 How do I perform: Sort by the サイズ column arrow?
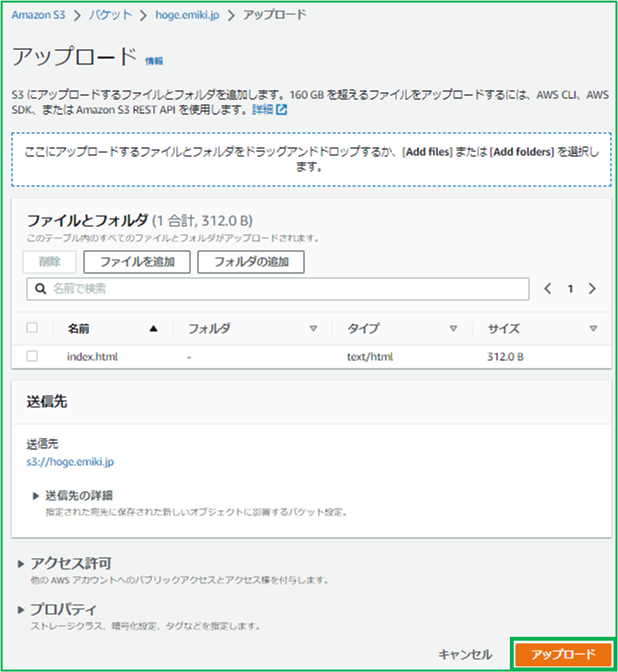pyautogui.click(x=594, y=329)
